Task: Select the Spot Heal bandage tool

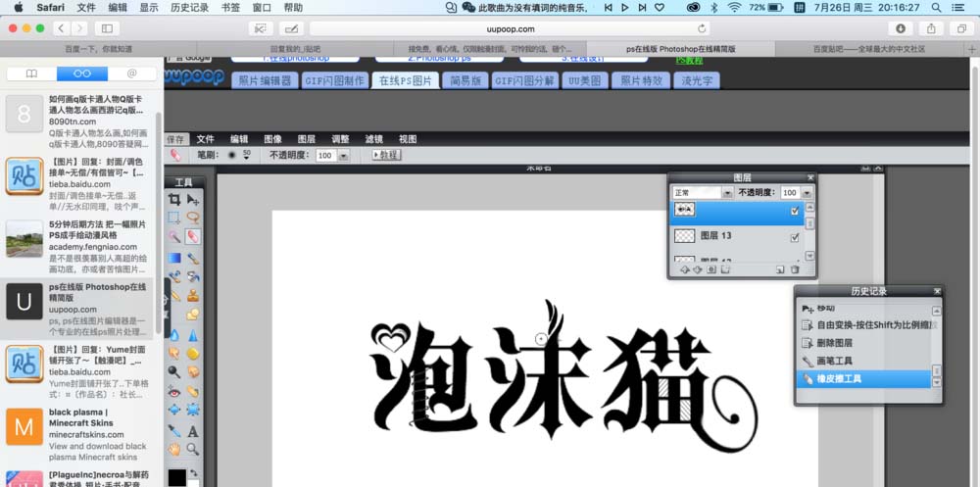Action: [193, 391]
